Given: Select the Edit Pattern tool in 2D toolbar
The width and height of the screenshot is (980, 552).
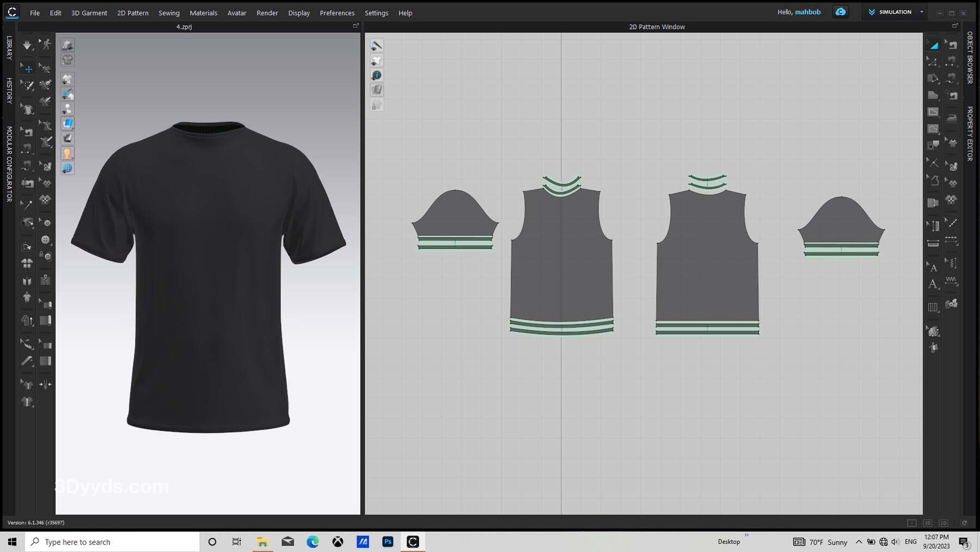Looking at the screenshot, I should 933,62.
